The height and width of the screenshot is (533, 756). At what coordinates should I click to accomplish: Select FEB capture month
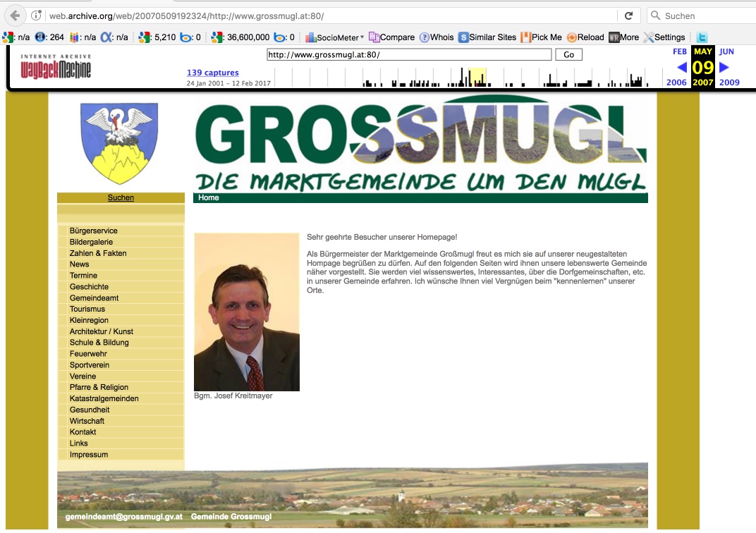click(680, 51)
